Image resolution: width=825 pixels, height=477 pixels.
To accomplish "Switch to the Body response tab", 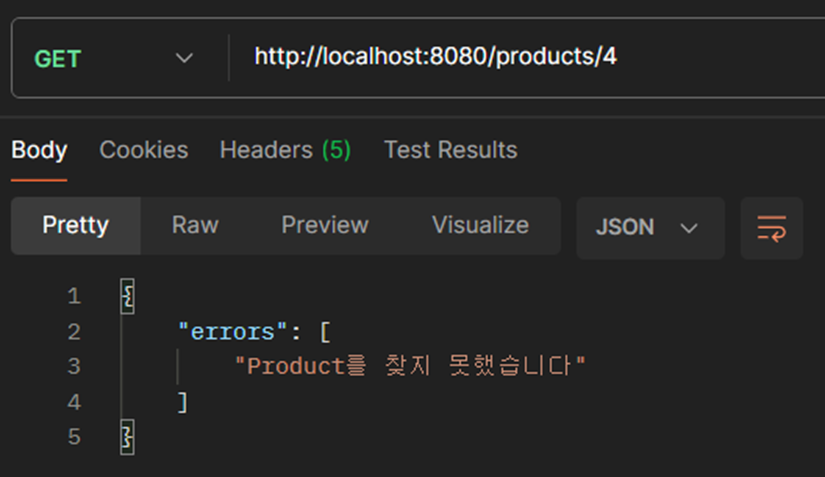I will pyautogui.click(x=39, y=150).
